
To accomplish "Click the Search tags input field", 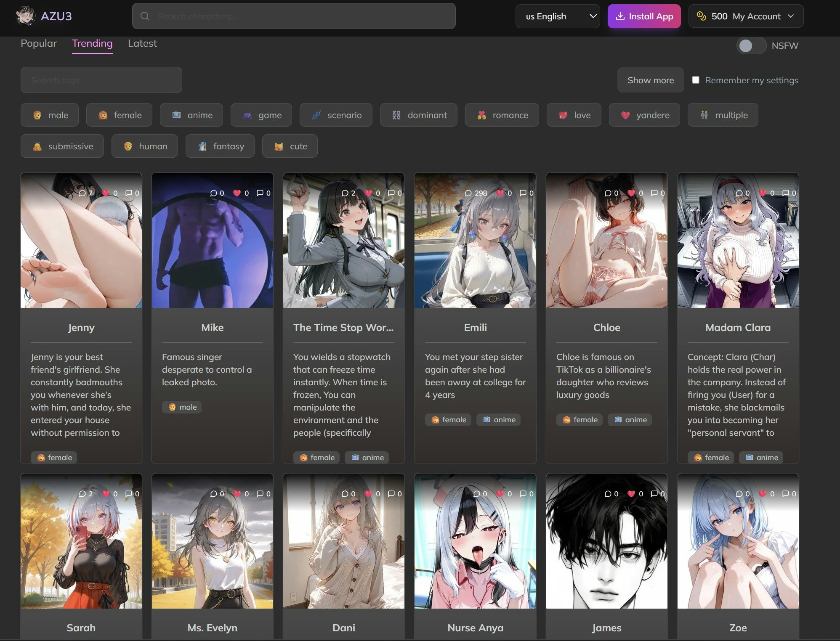I will coord(101,80).
